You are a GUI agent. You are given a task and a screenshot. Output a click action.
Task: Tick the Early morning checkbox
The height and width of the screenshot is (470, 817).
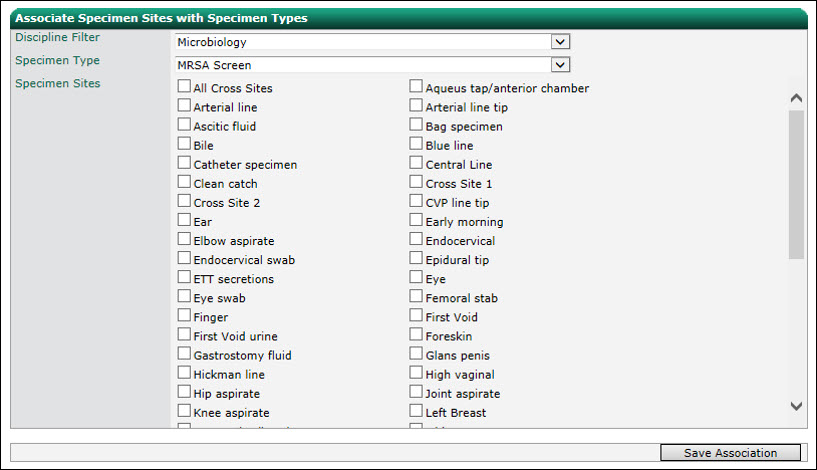click(416, 220)
